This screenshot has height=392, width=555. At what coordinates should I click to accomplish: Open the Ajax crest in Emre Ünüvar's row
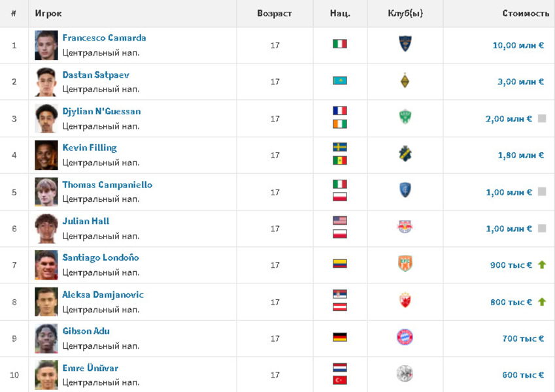click(x=405, y=374)
